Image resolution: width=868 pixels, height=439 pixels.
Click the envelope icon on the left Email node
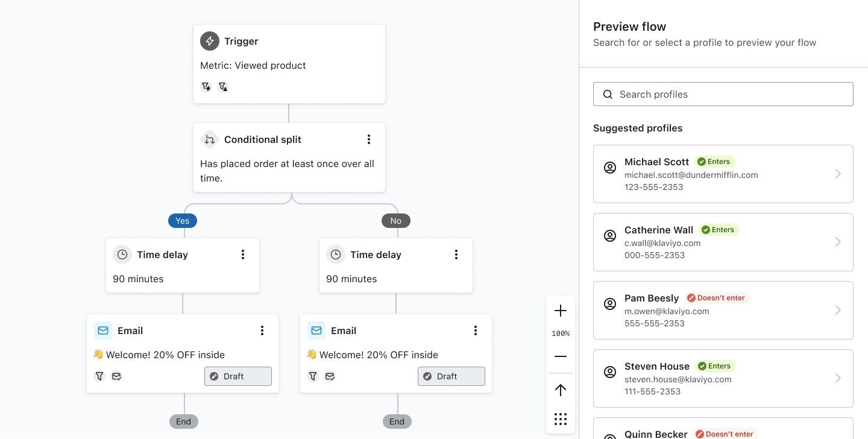coord(102,330)
